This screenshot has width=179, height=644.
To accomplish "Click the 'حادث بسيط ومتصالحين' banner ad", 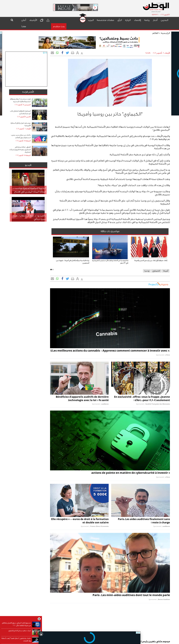I will coord(89,42).
